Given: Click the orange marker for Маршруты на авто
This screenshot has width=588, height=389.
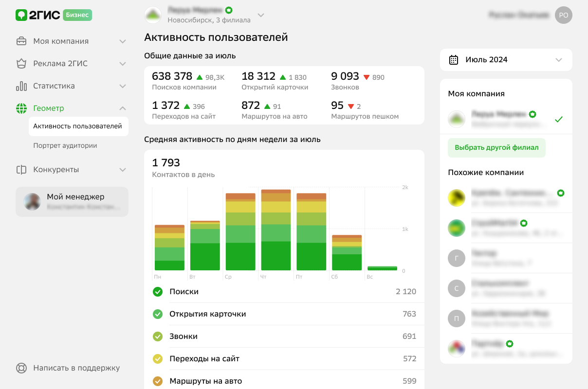Looking at the screenshot, I should (157, 381).
